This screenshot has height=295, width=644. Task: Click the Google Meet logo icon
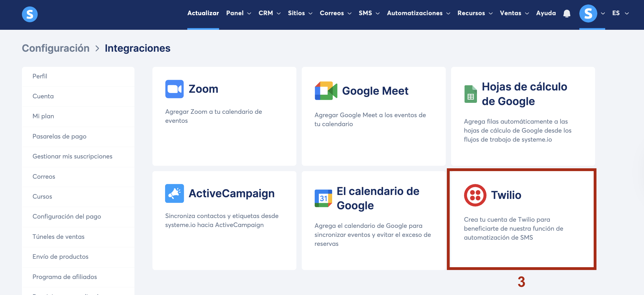pyautogui.click(x=326, y=91)
